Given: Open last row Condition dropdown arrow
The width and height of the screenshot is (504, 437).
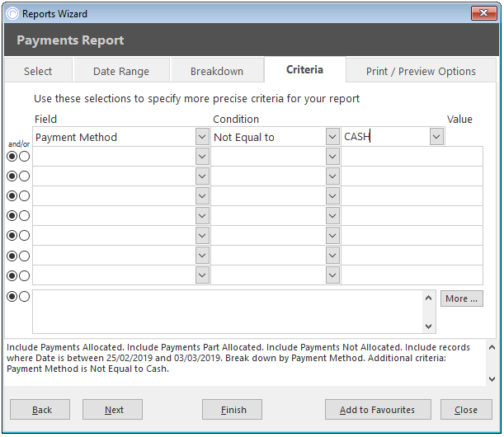Looking at the screenshot, I should [x=332, y=275].
